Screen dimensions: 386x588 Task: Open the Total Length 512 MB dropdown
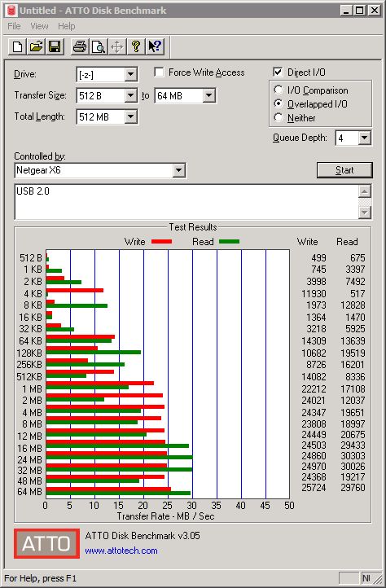point(130,116)
